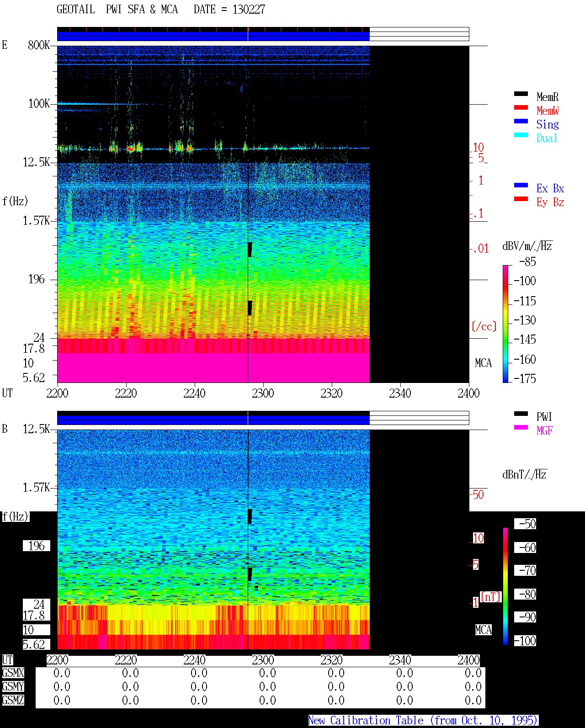
Task: Click the black MemR legend swatch
Action: tap(521, 94)
